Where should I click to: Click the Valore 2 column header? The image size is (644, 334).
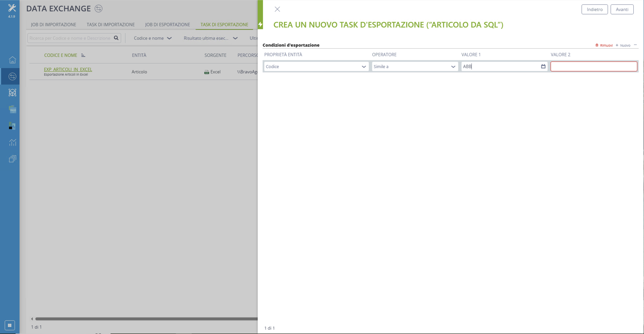[x=560, y=55]
